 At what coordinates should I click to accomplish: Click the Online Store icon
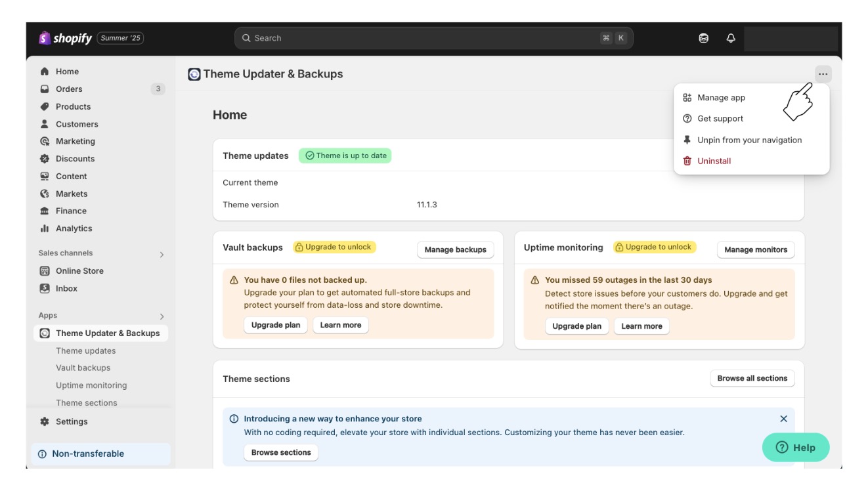(45, 270)
